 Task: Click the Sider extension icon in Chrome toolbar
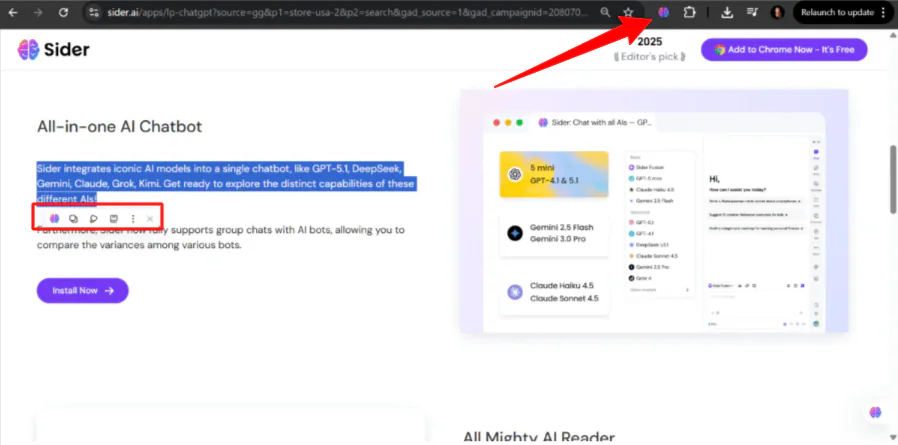(663, 12)
